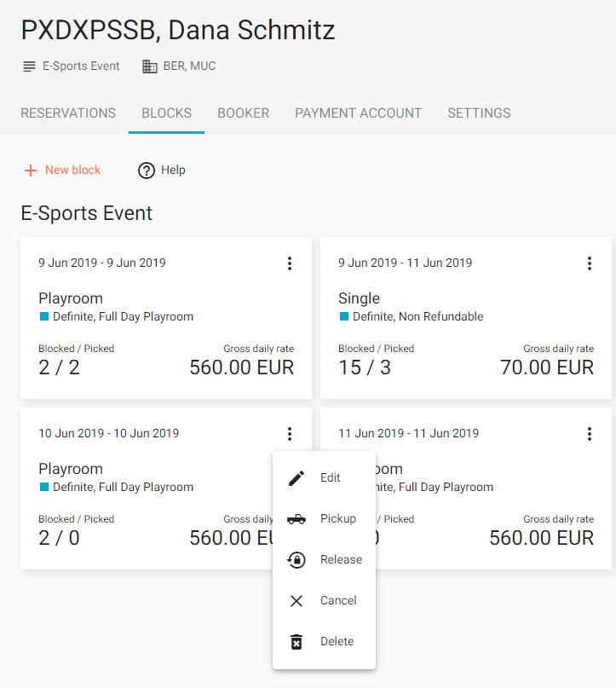Click the E-Sports Event section heading
This screenshot has height=688, width=616.
tap(86, 214)
